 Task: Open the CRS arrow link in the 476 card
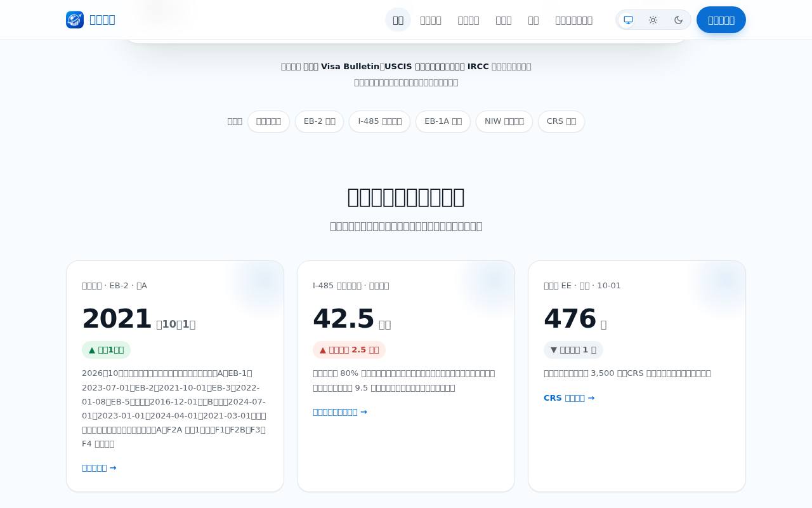[x=569, y=398]
